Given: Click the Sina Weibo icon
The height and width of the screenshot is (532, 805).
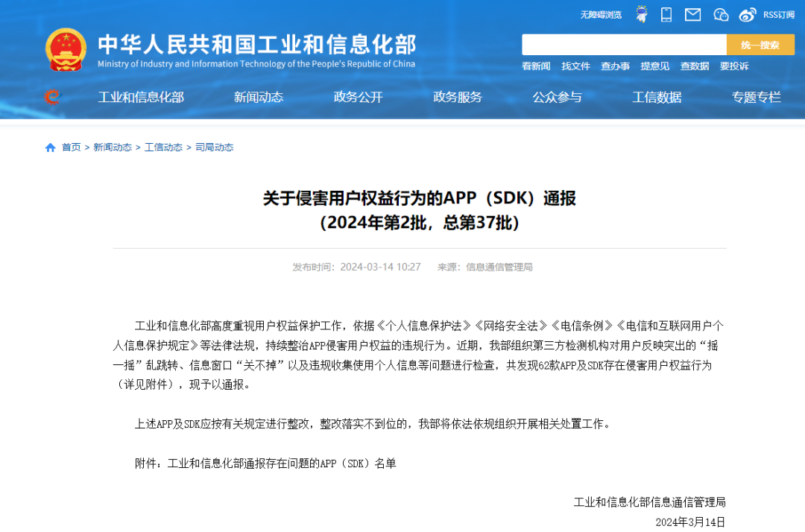Looking at the screenshot, I should point(746,15).
